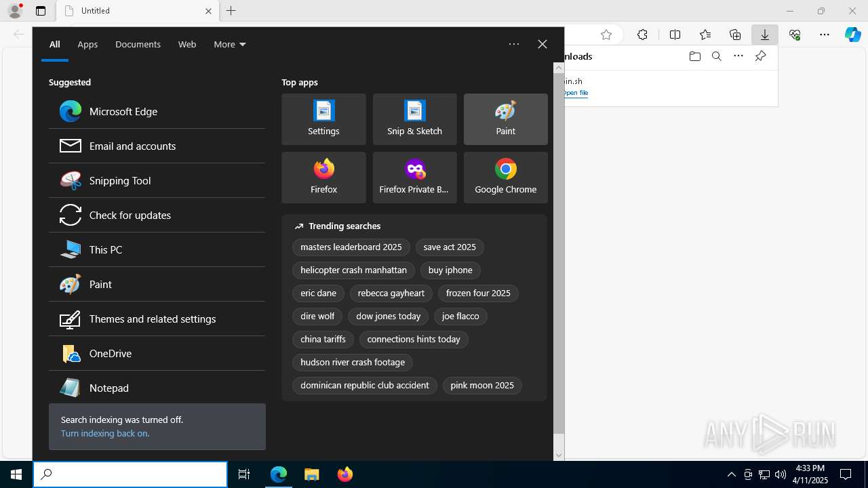
Task: Search dominican republic club accident
Action: (x=365, y=386)
